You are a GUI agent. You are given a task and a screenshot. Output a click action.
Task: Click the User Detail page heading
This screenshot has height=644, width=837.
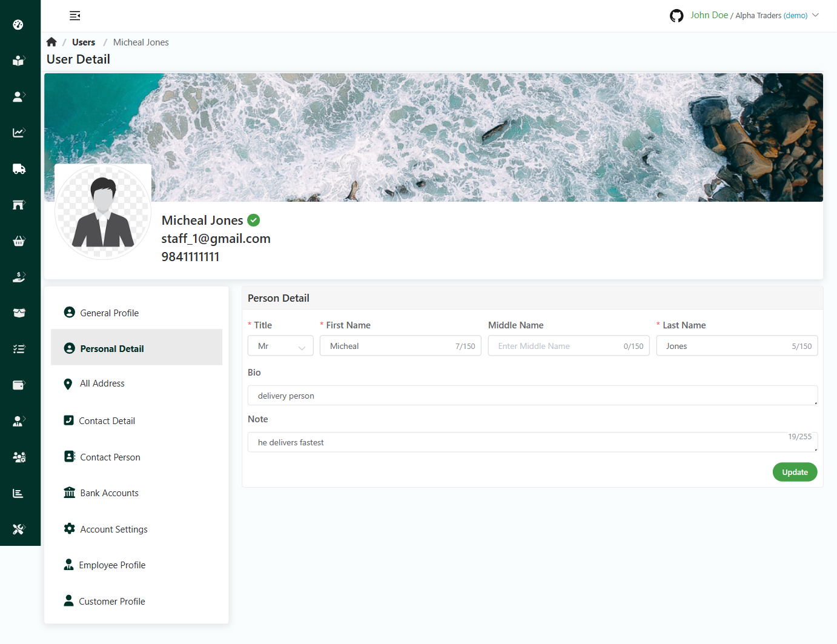[78, 59]
